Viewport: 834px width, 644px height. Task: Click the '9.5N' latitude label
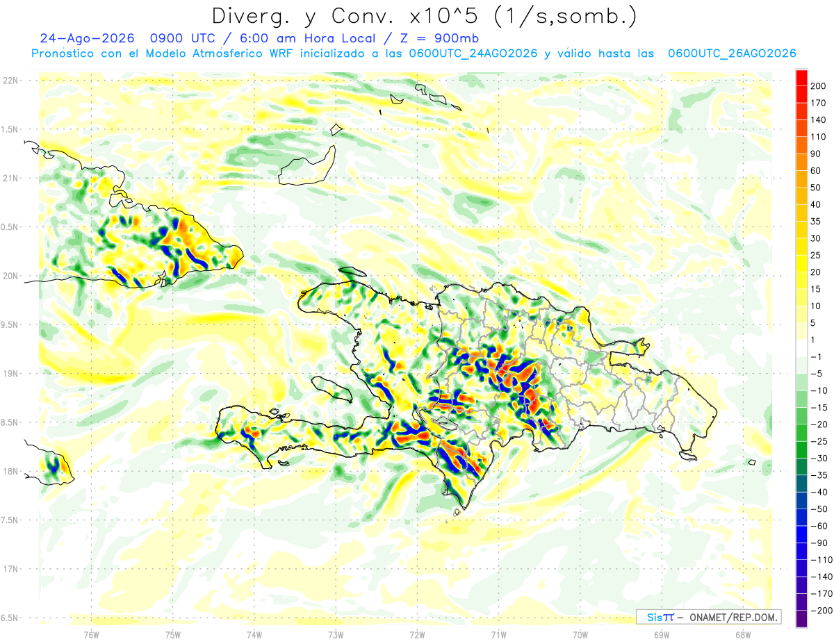coord(10,324)
